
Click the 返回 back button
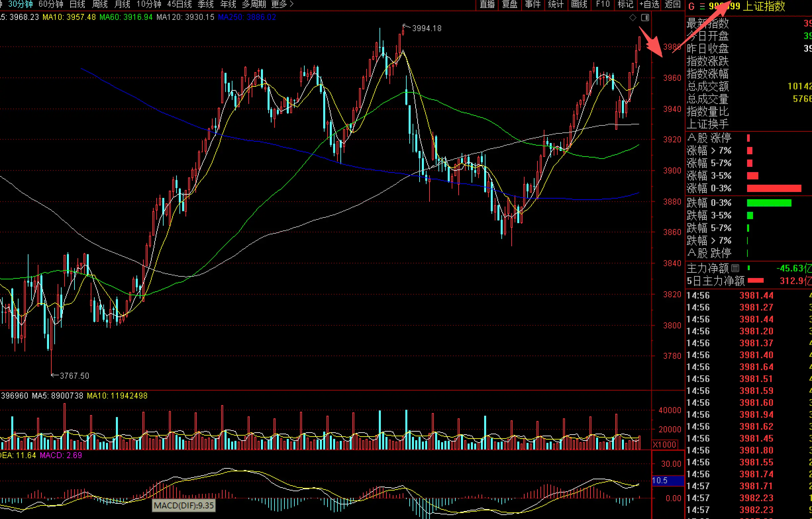pos(672,4)
